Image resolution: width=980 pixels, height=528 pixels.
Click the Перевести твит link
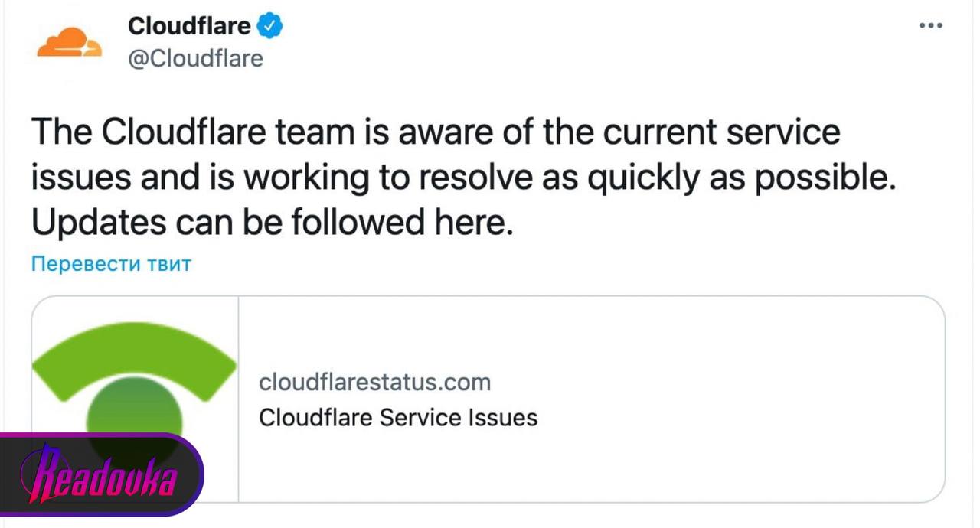111,265
